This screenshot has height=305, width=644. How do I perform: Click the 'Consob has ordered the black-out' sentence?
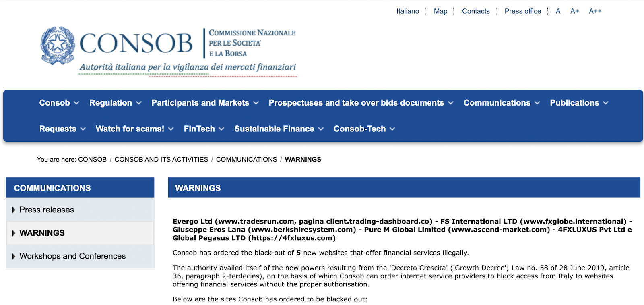[x=321, y=253]
